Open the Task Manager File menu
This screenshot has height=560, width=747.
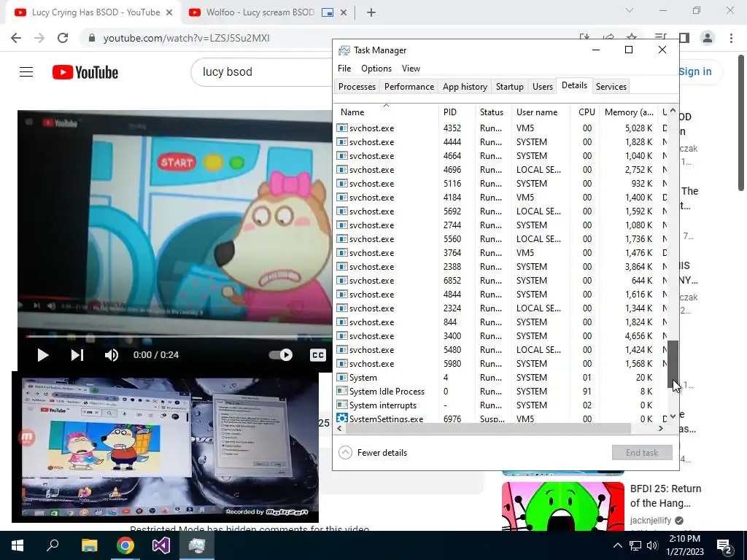click(344, 69)
